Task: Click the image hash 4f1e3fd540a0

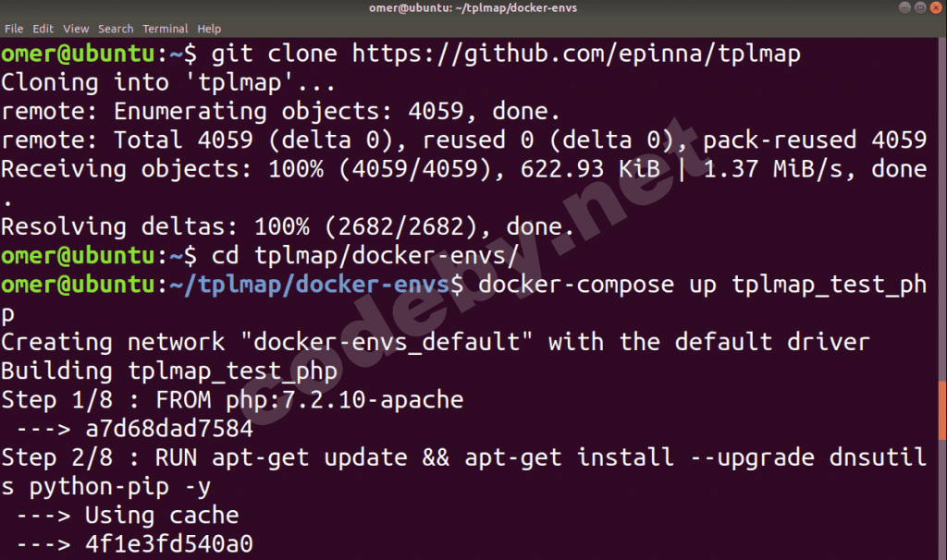Action: pyautogui.click(x=168, y=544)
